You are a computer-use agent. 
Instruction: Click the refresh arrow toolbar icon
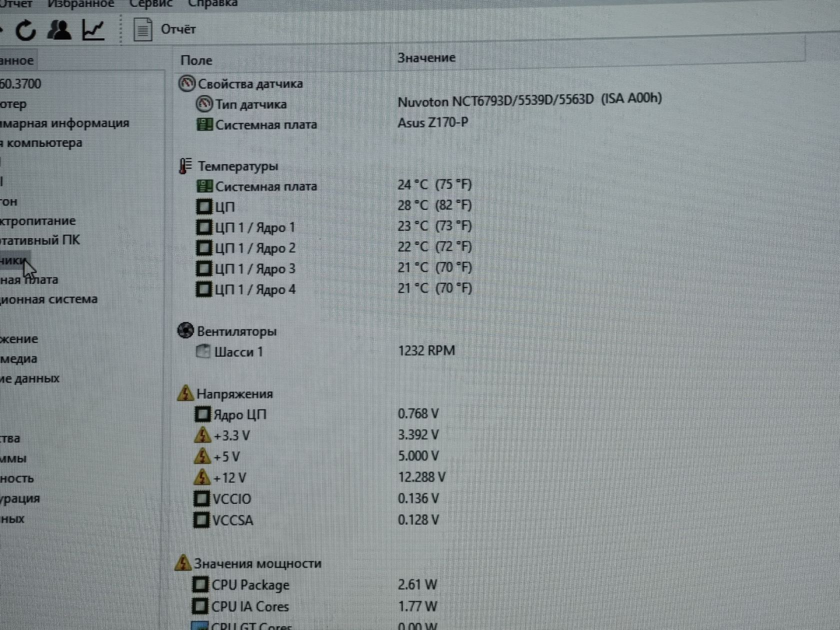(25, 30)
